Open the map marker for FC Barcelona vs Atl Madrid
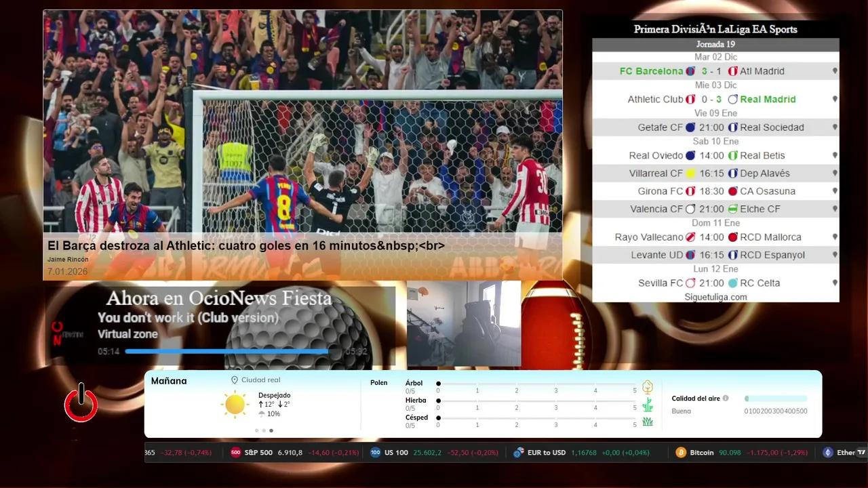868x488 pixels. click(835, 71)
